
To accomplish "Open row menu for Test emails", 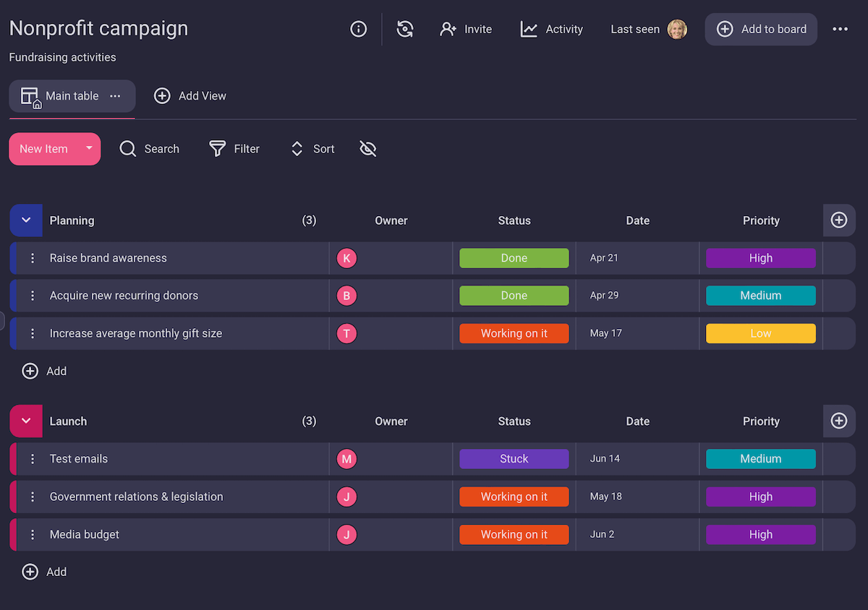I will point(33,459).
